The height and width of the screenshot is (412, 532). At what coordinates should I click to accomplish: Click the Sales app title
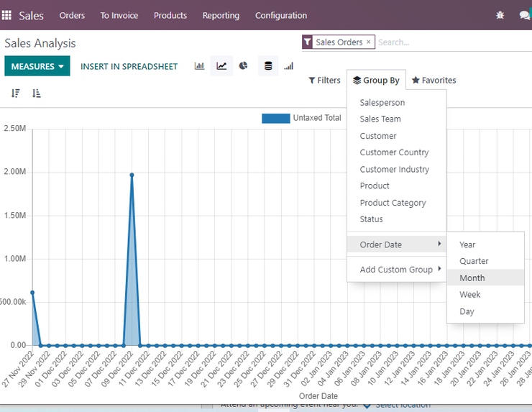31,16
